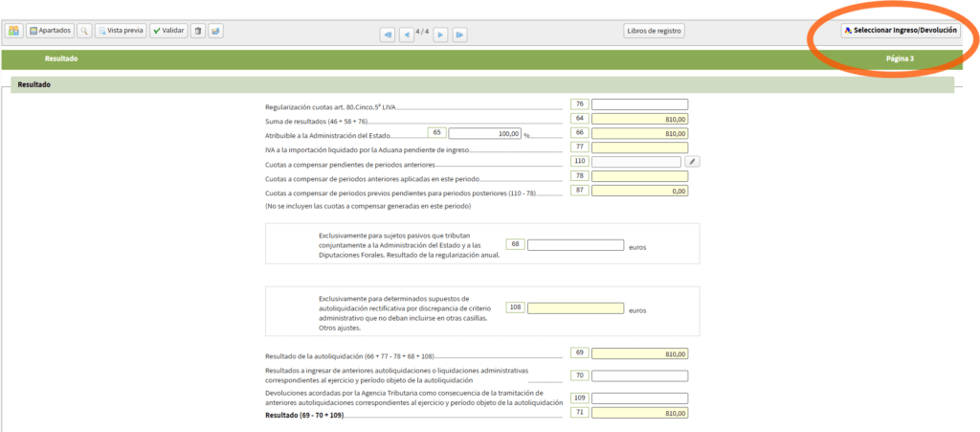Click the field for box 77 IVA importación
Image resolution: width=980 pixels, height=432 pixels.
click(639, 148)
